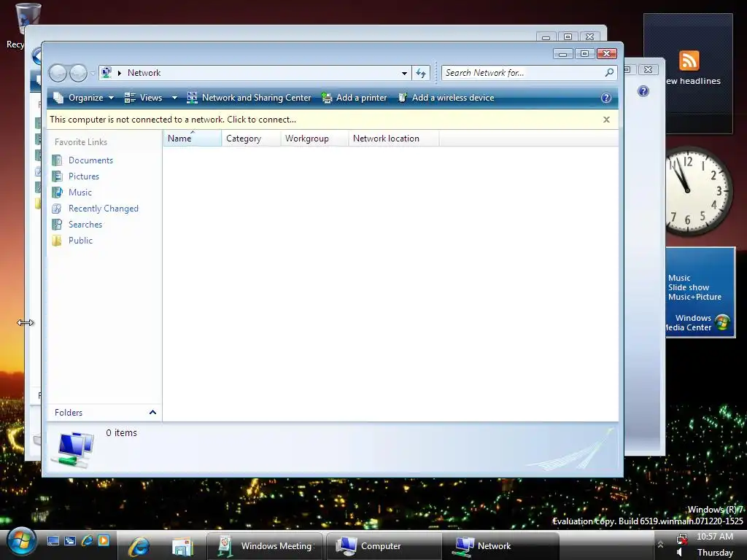Image resolution: width=747 pixels, height=560 pixels.
Task: Launch small Internet Explorer Quick Launch icon
Action: (x=88, y=540)
